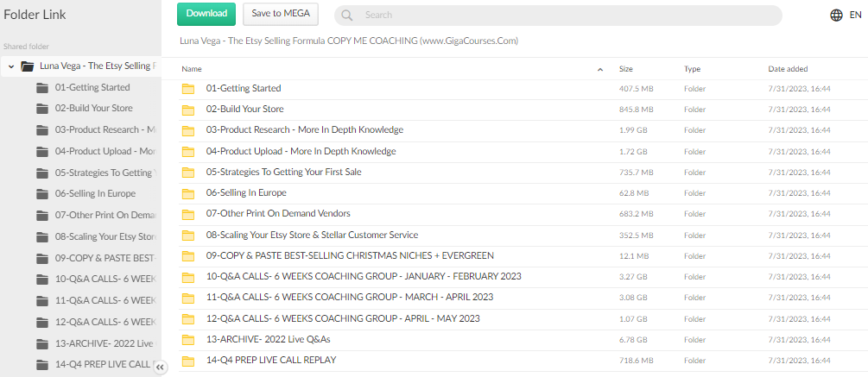
Task: Click the Save to MEGA button
Action: point(281,14)
